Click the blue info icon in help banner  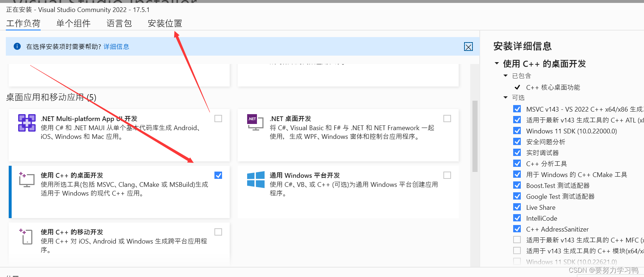click(17, 46)
